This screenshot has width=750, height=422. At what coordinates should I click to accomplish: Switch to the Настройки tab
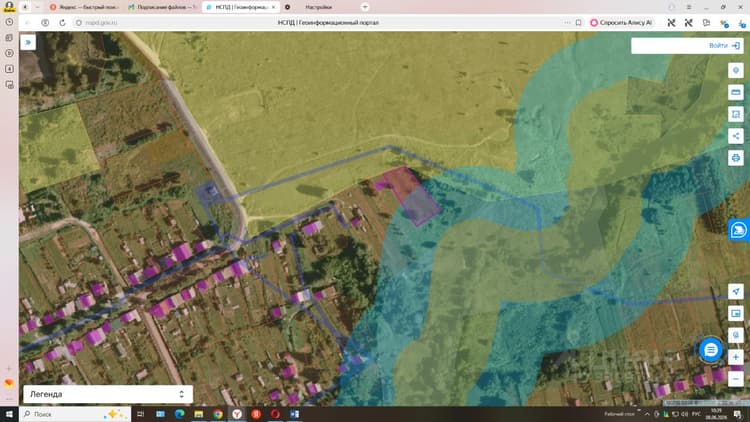coord(319,7)
